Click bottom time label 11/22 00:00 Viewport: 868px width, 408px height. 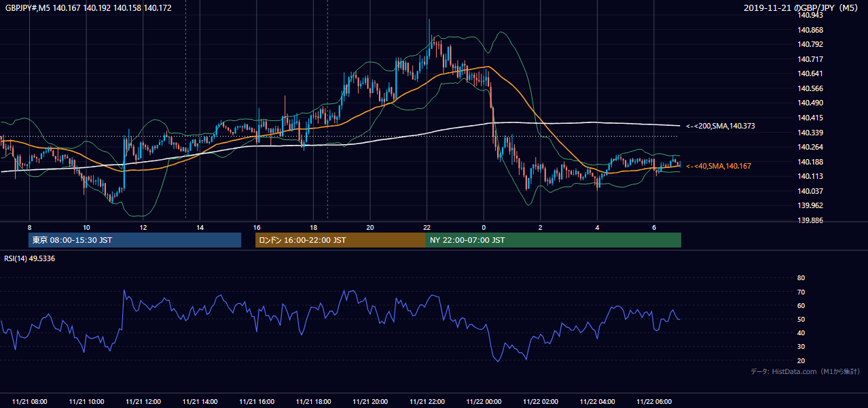click(x=484, y=401)
